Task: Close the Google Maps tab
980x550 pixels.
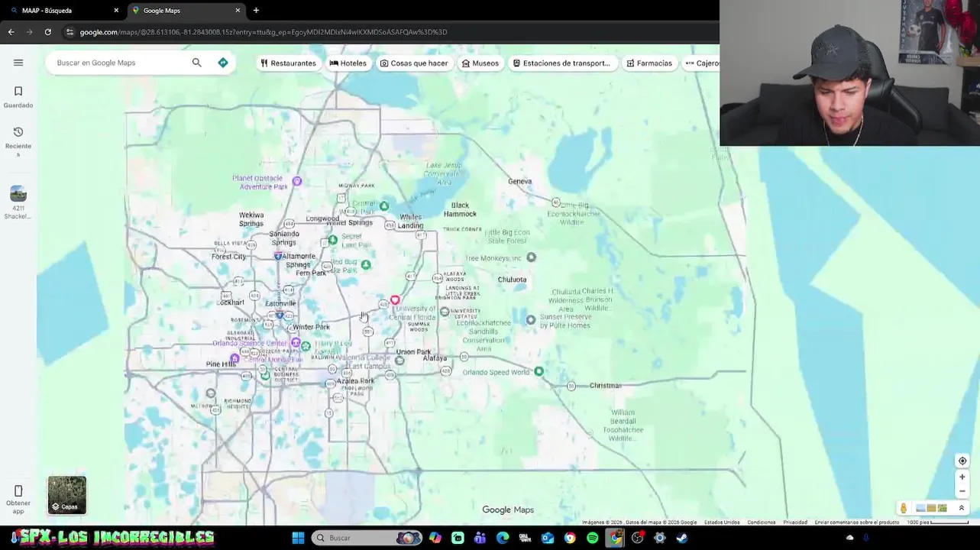Action: click(x=238, y=11)
